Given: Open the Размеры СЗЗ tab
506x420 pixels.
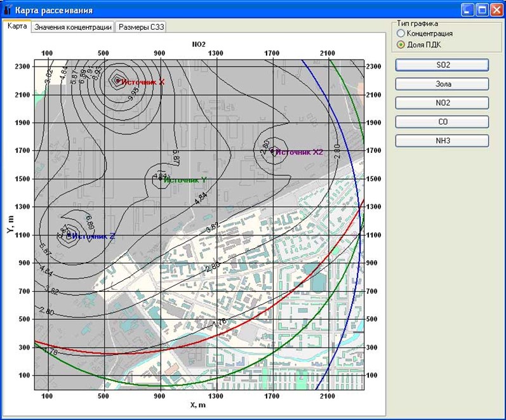Looking at the screenshot, I should coord(141,27).
